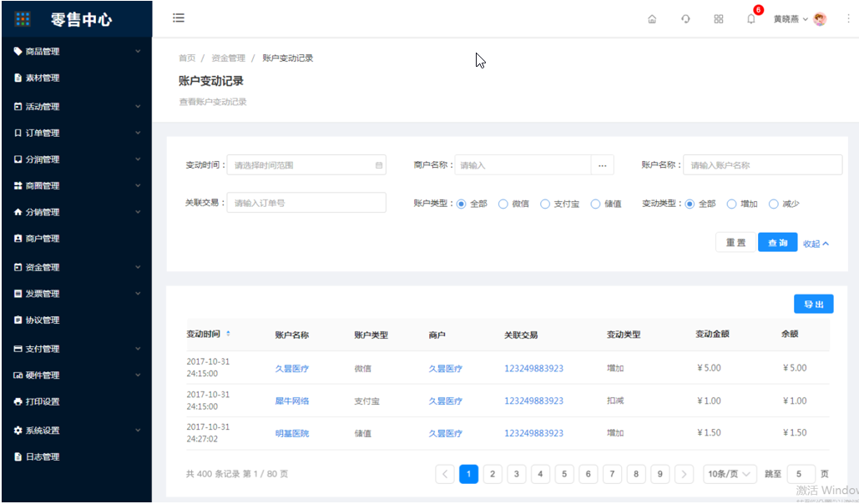Click the 打印设置 printer icon

click(x=18, y=401)
